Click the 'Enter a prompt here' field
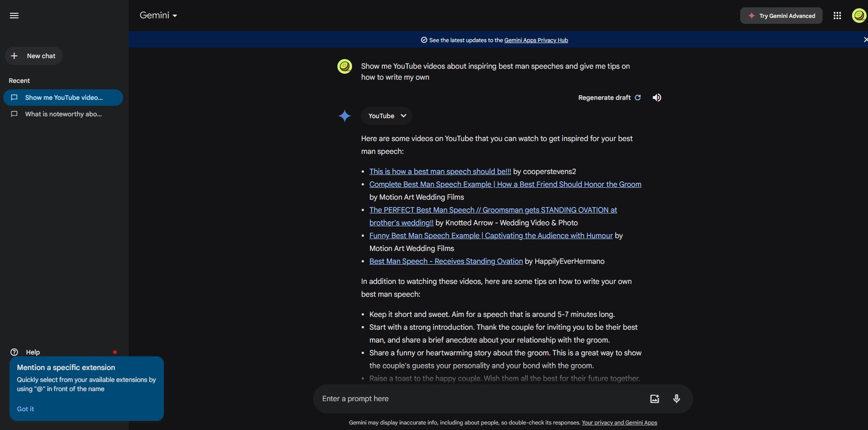The height and width of the screenshot is (430, 868). (481, 399)
